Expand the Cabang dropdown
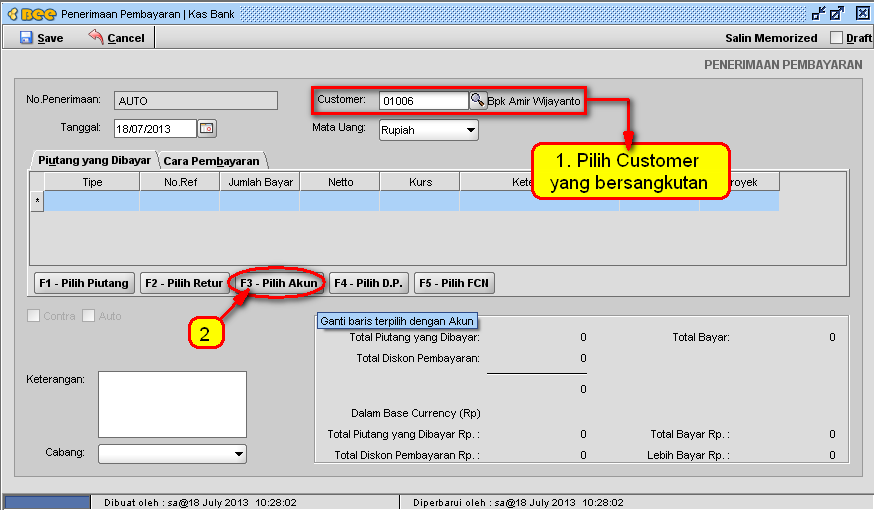 [x=238, y=454]
